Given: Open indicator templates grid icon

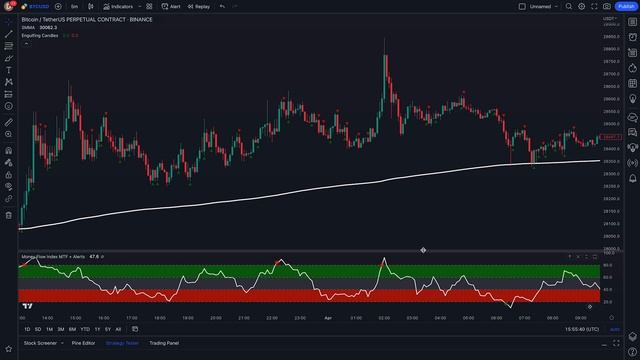Looking at the screenshot, I should (149, 7).
